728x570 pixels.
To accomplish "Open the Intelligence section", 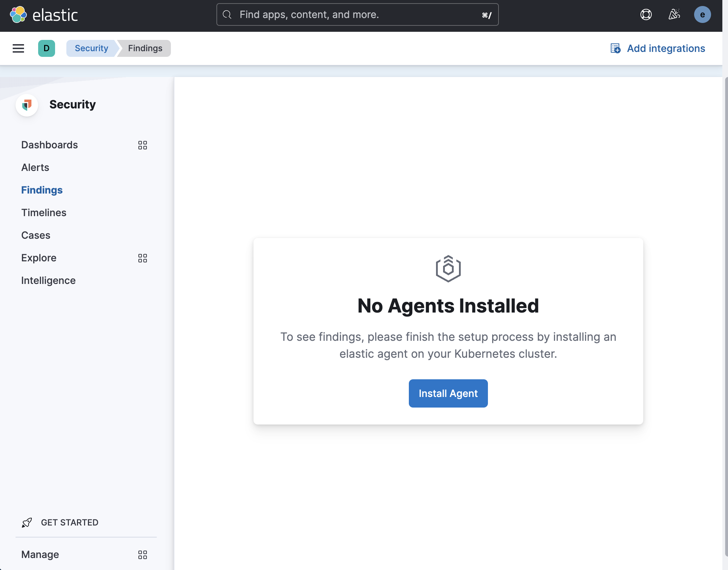I will (48, 280).
